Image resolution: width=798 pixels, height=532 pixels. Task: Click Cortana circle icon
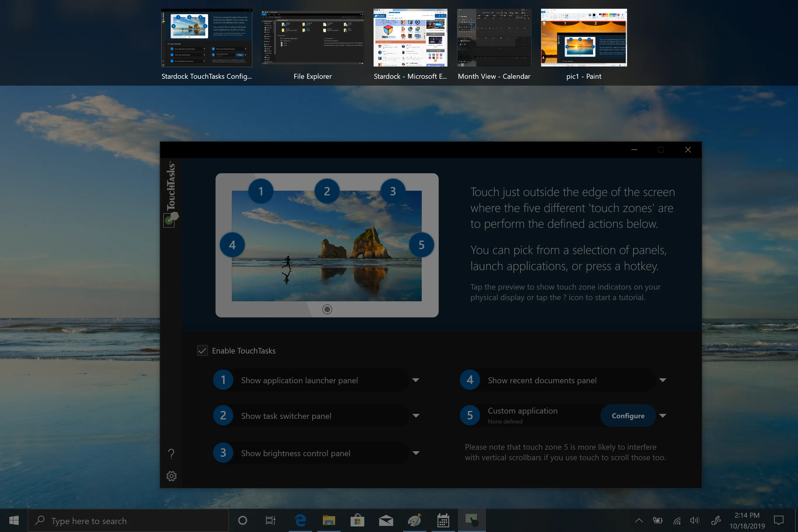tap(243, 520)
